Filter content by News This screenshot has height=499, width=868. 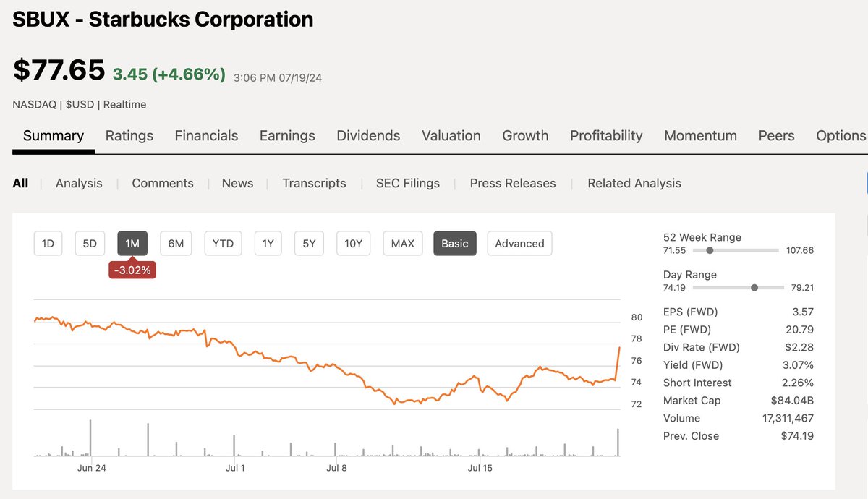click(x=237, y=183)
